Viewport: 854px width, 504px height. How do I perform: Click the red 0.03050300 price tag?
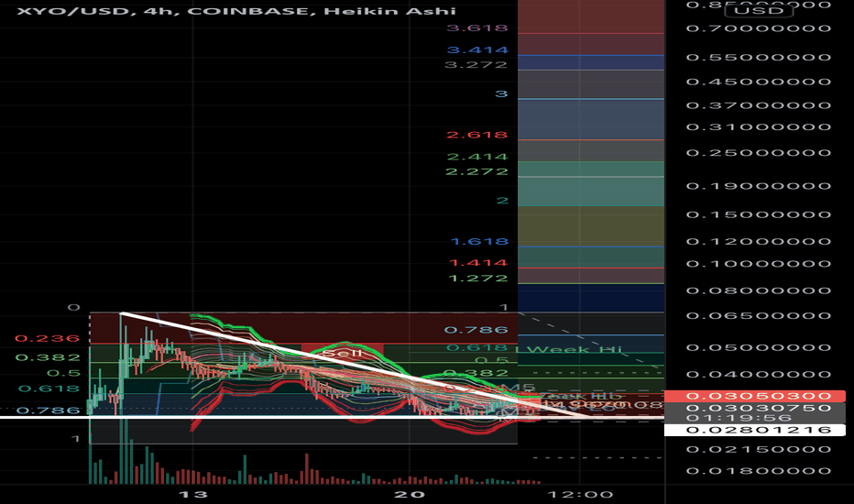[x=755, y=396]
